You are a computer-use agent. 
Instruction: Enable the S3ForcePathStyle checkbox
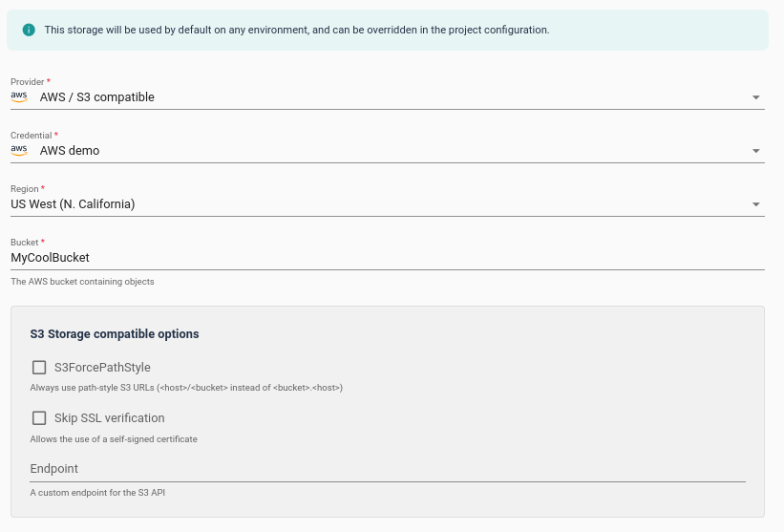39,368
